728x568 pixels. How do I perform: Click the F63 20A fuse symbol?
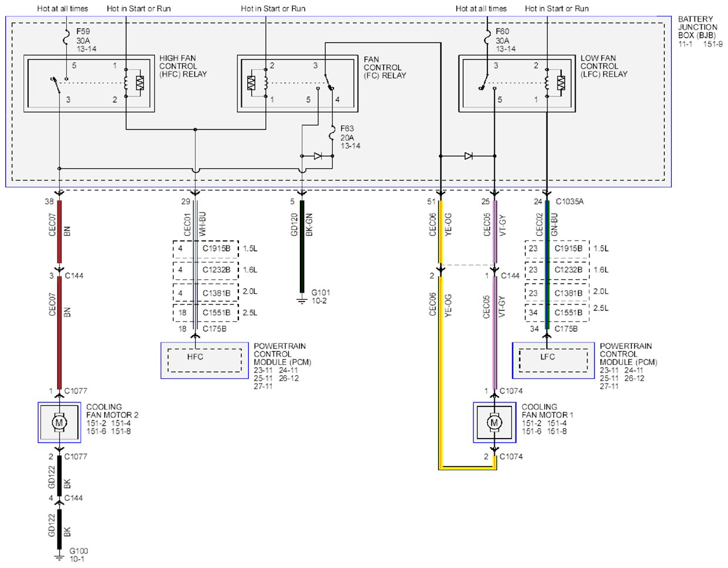point(332,136)
